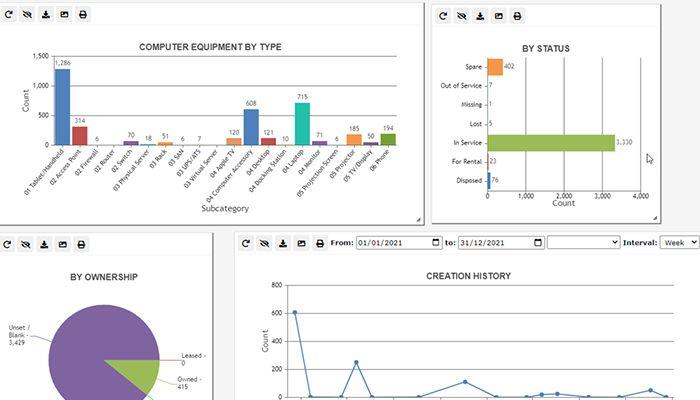Click the 02 Access Point bar showing 314
700x400 pixels.
point(80,136)
